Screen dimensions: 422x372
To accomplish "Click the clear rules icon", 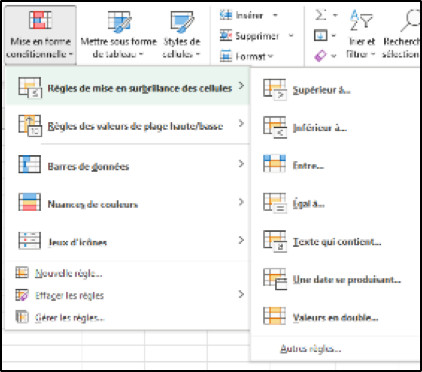I will [x=22, y=295].
